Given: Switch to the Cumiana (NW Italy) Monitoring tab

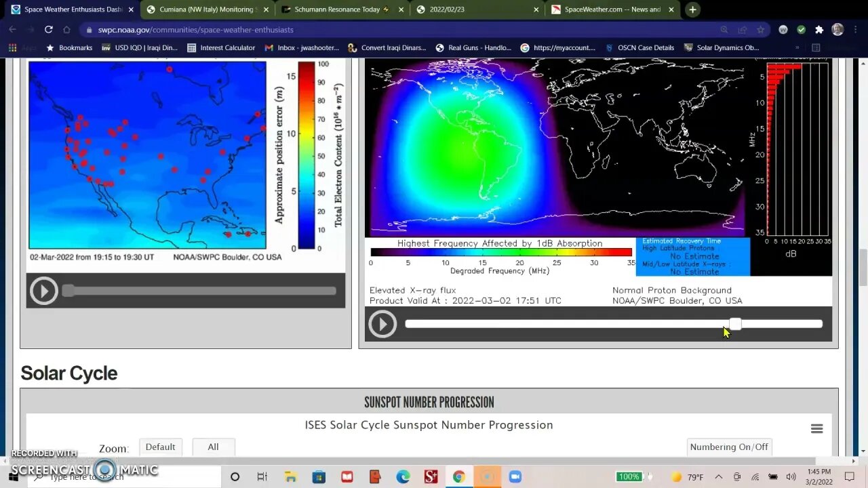Looking at the screenshot, I should [206, 9].
